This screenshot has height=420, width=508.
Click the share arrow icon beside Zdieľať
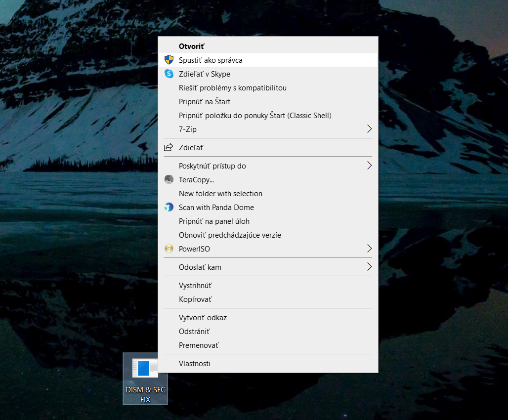click(x=169, y=147)
